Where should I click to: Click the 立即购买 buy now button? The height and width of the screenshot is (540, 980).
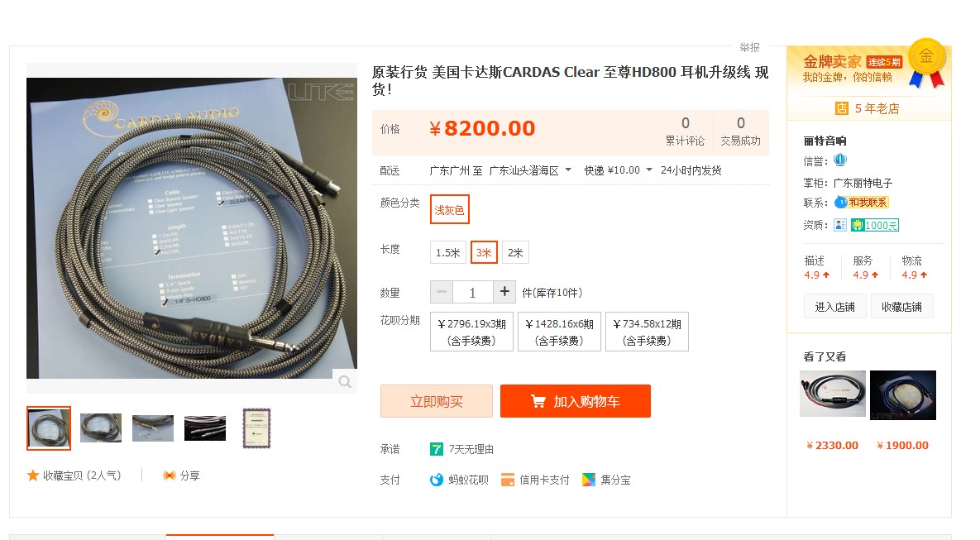click(x=437, y=401)
